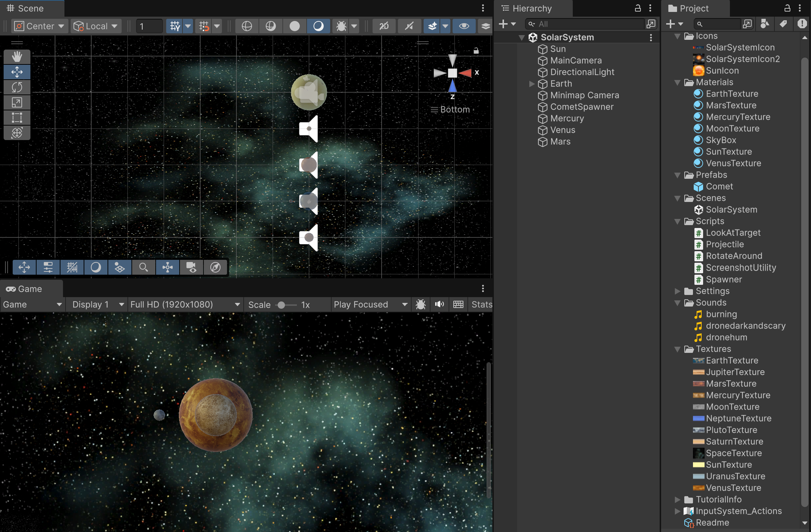Click the Hierarchy search field

click(585, 24)
